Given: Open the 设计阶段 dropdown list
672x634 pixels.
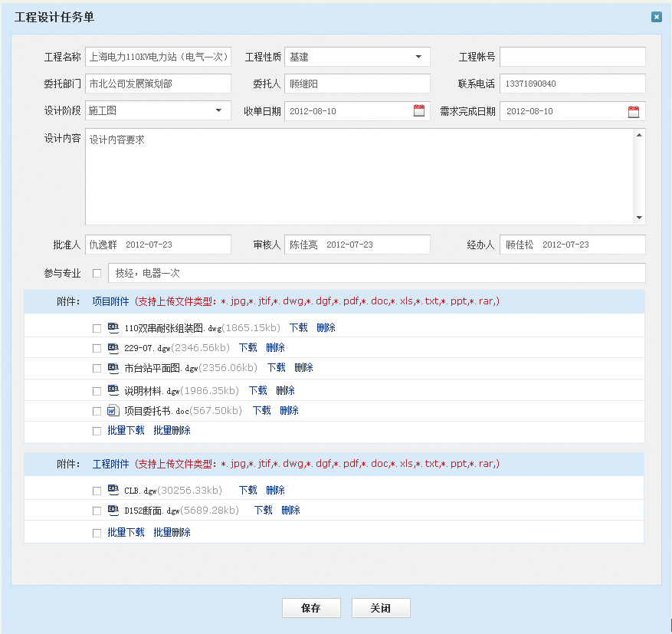Looking at the screenshot, I should point(219,110).
